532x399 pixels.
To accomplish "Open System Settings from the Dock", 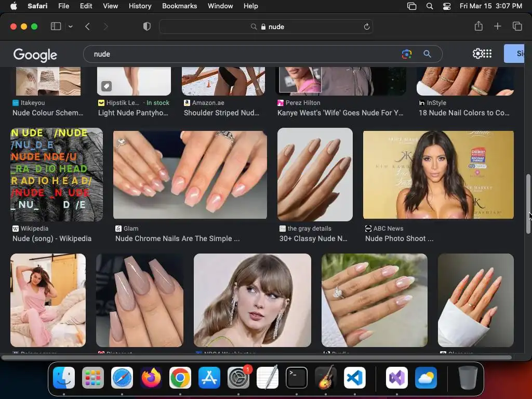I will [x=238, y=378].
